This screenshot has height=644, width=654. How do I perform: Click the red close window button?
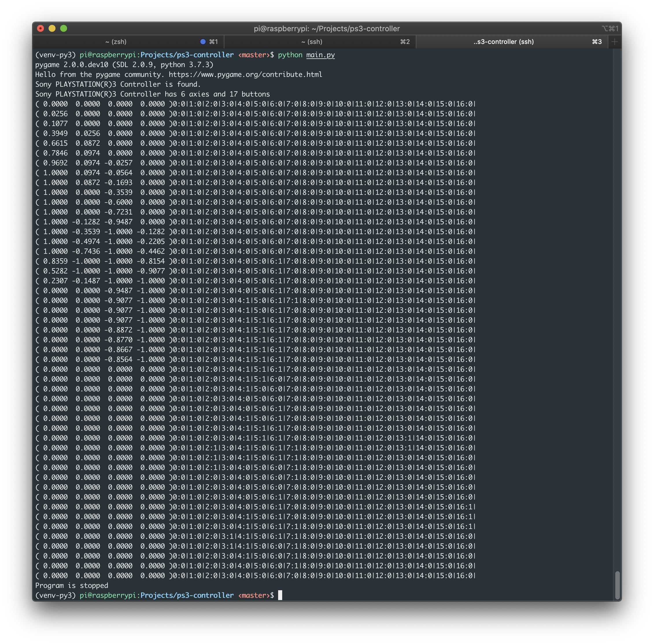[40, 28]
